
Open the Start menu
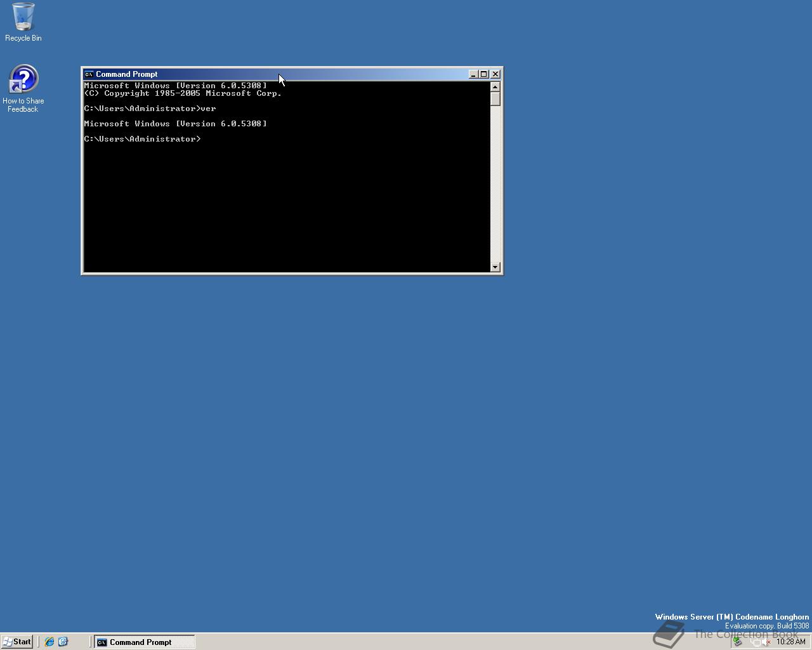17,642
